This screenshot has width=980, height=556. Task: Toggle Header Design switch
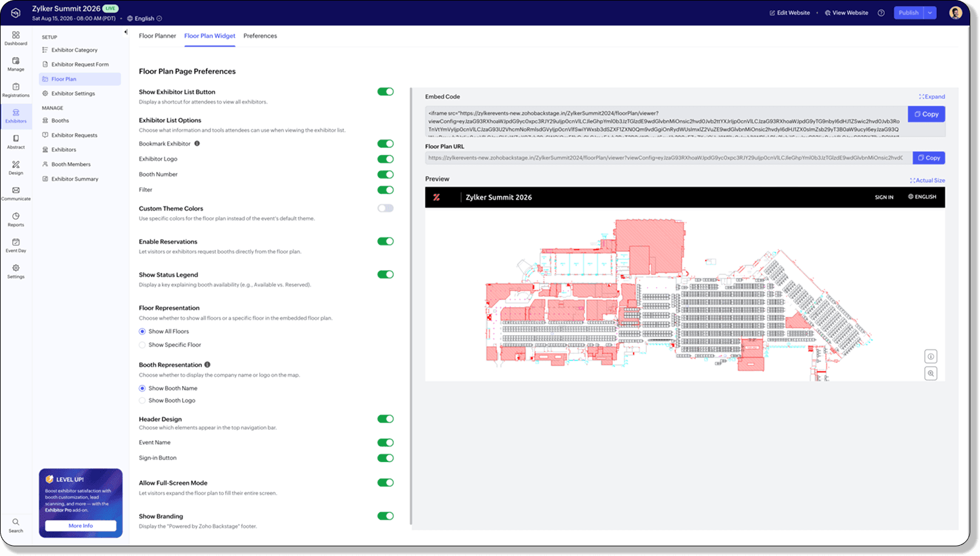pyautogui.click(x=385, y=419)
